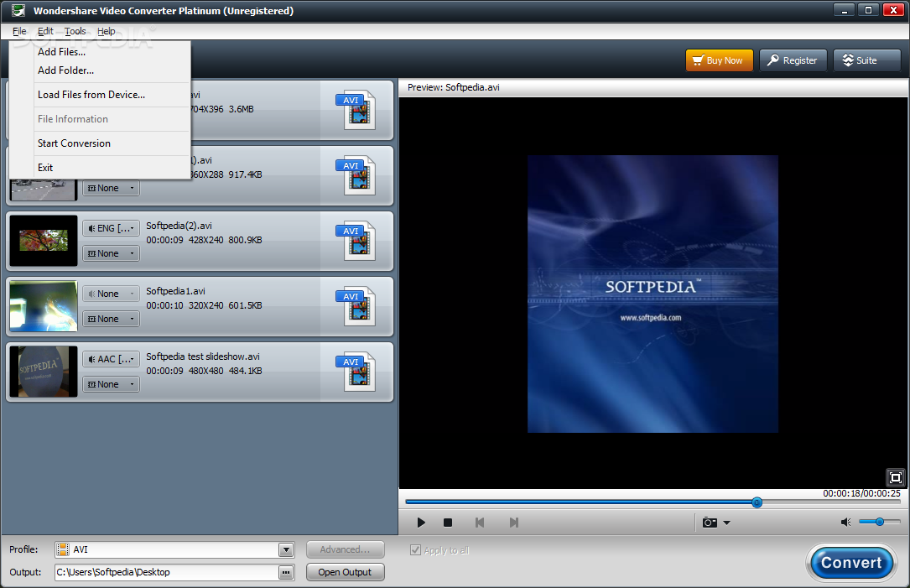
Task: Select Load Files from Device...
Action: pyautogui.click(x=100, y=95)
